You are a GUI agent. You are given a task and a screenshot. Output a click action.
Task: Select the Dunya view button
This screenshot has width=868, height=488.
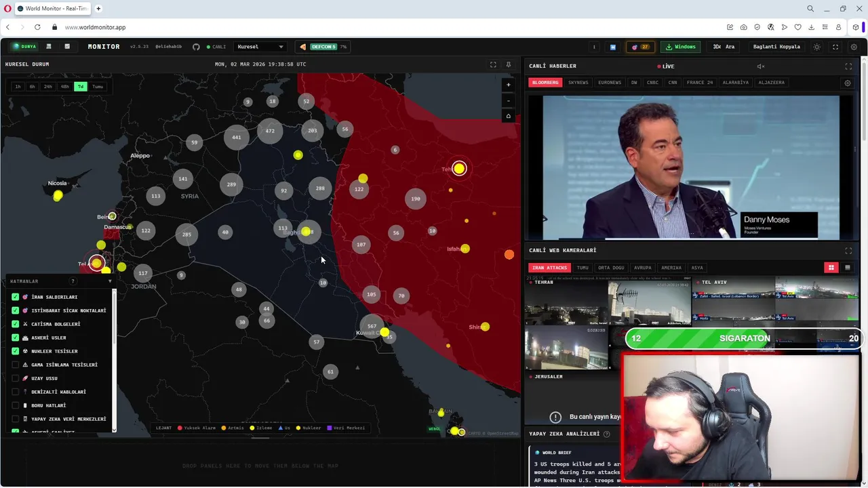pyautogui.click(x=24, y=47)
